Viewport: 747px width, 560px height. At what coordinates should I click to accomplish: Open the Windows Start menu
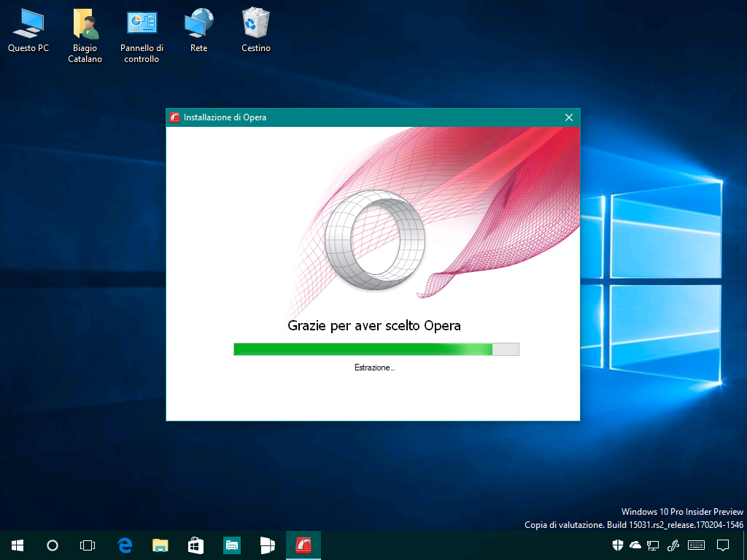point(18,545)
